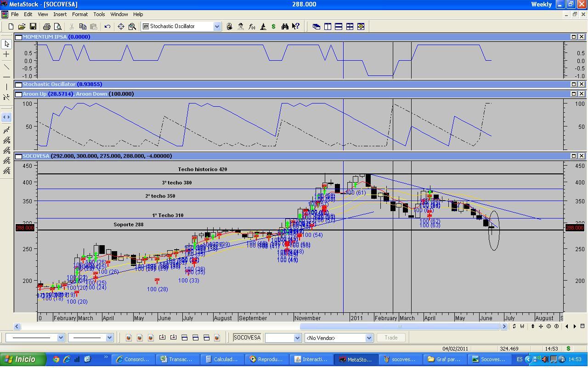The width and height of the screenshot is (588, 368).
Task: Click the Print icon in toolbar
Action: pyautogui.click(x=46, y=27)
